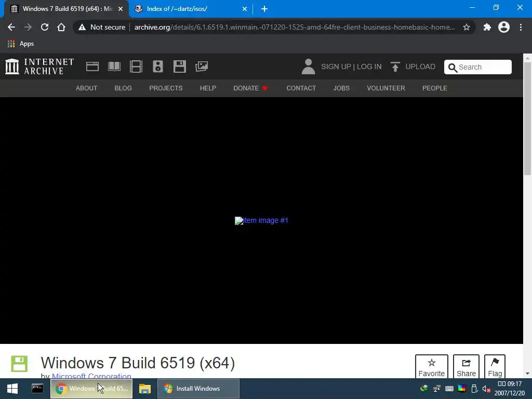Close the Windows 7 Build 6519 tab
532x399 pixels.
tap(121, 9)
